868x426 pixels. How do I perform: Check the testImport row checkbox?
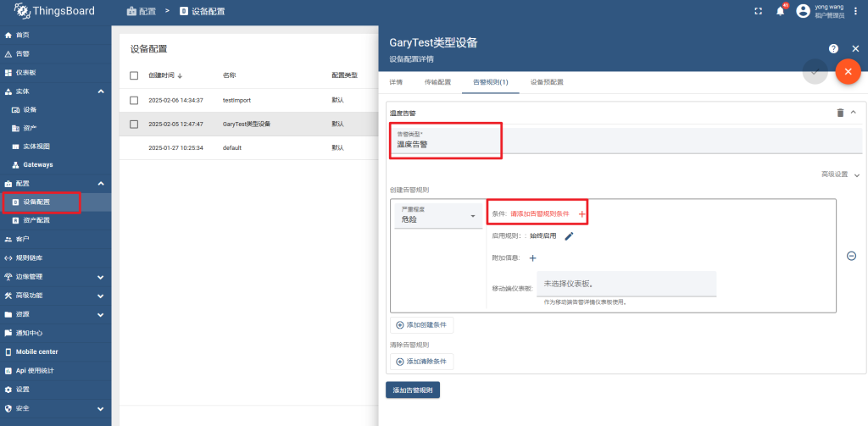pos(134,100)
